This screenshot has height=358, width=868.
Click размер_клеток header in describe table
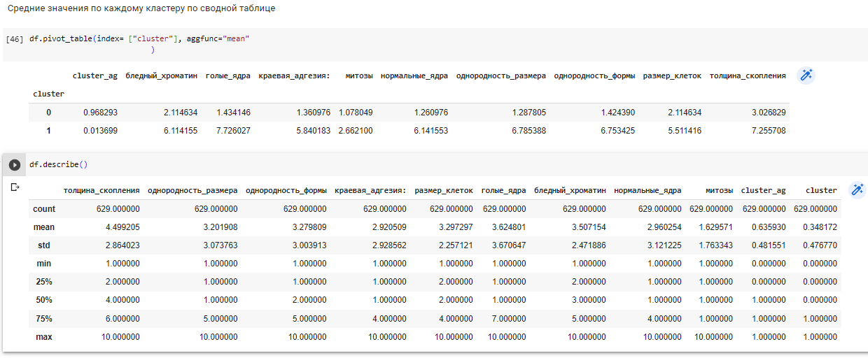pos(444,190)
